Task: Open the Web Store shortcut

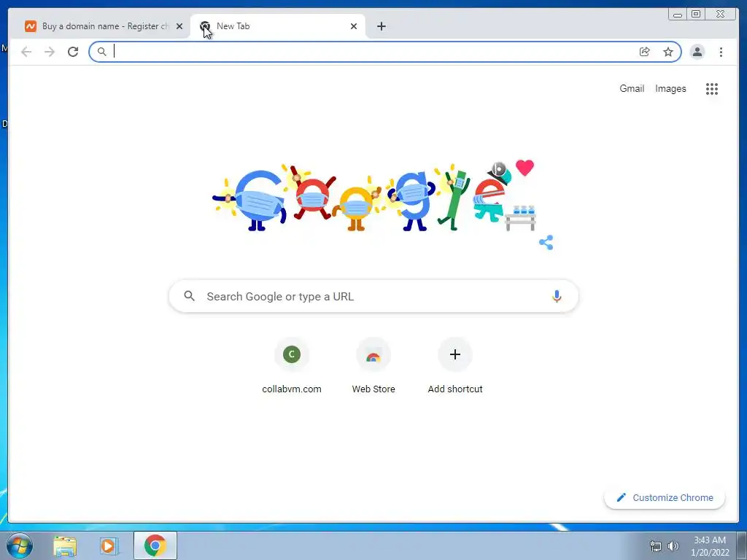Action: pyautogui.click(x=373, y=366)
